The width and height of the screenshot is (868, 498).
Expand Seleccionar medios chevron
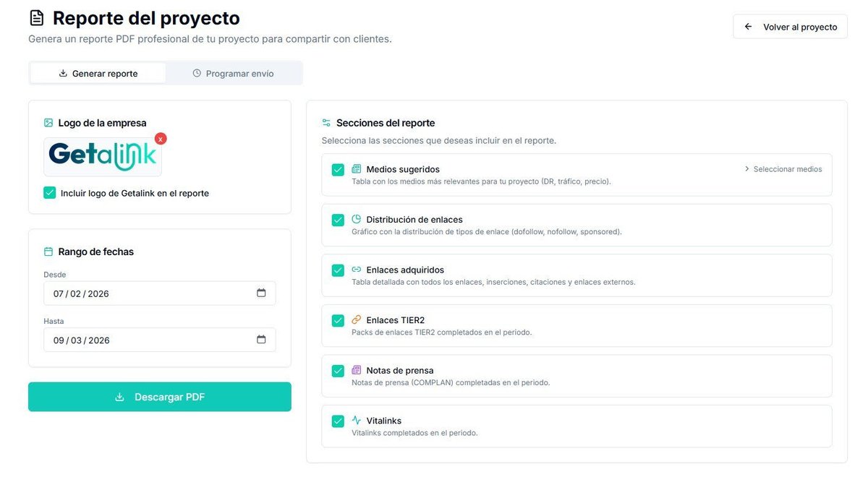tap(746, 169)
